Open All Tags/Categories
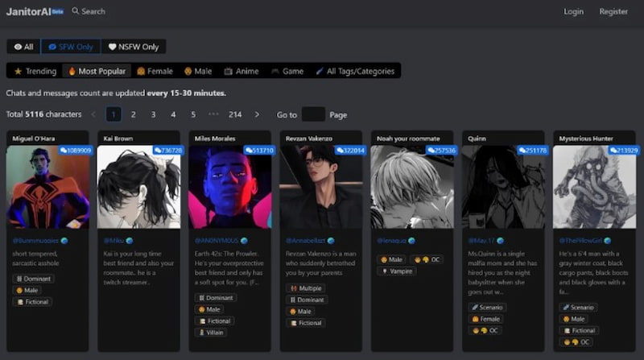Image resolution: width=644 pixels, height=360 pixels. 355,71
